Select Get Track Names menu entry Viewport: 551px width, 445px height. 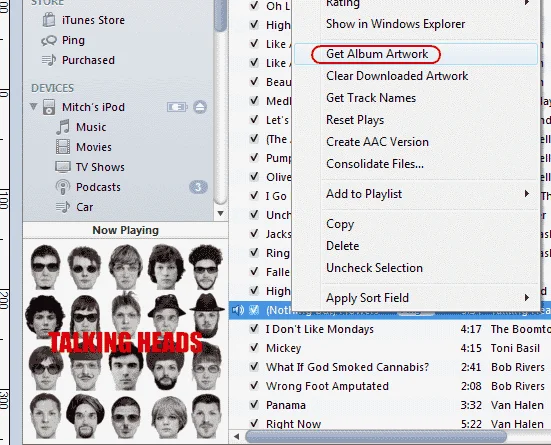[415, 98]
